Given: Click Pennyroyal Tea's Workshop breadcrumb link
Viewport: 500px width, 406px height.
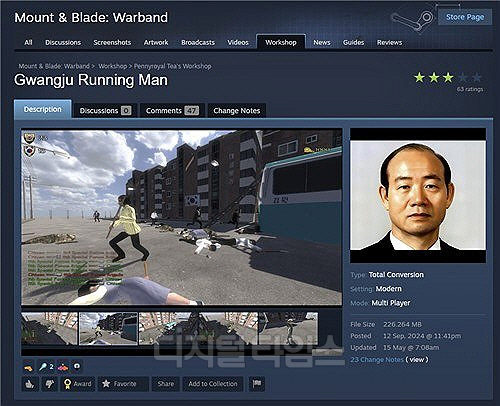Looking at the screenshot, I should click(x=173, y=66).
